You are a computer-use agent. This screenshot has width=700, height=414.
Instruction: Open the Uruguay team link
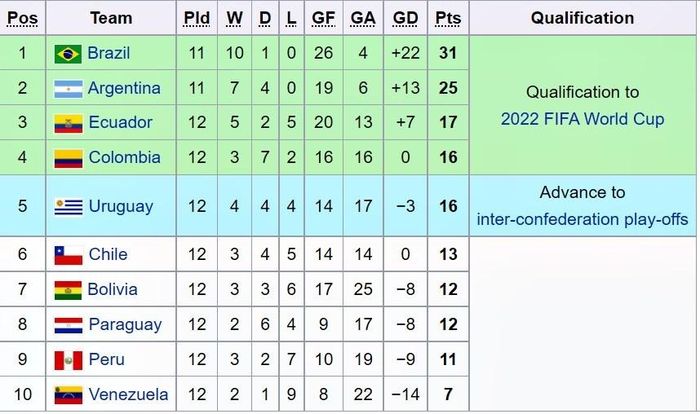point(121,206)
